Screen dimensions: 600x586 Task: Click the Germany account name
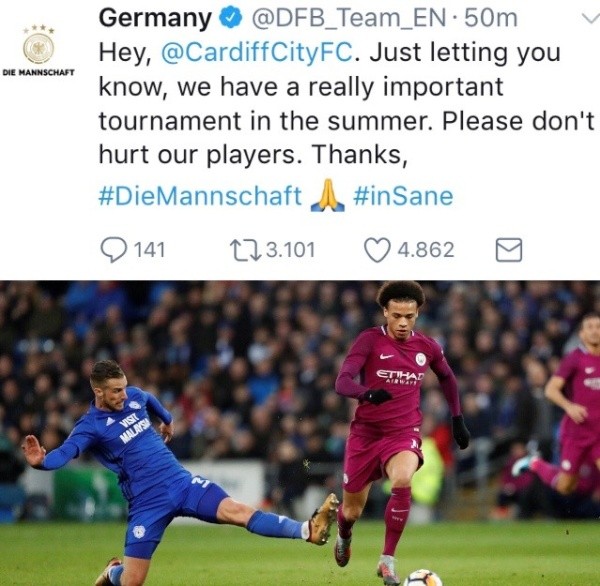tap(155, 19)
